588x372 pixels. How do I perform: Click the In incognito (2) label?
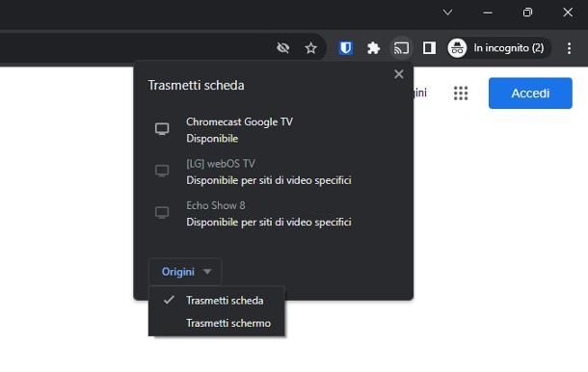(x=509, y=48)
